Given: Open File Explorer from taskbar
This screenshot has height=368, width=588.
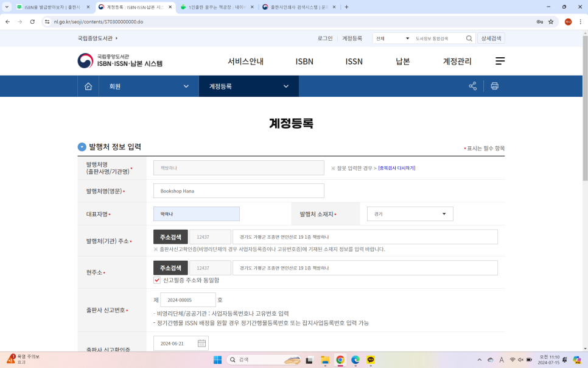Looking at the screenshot, I should pyautogui.click(x=325, y=359).
